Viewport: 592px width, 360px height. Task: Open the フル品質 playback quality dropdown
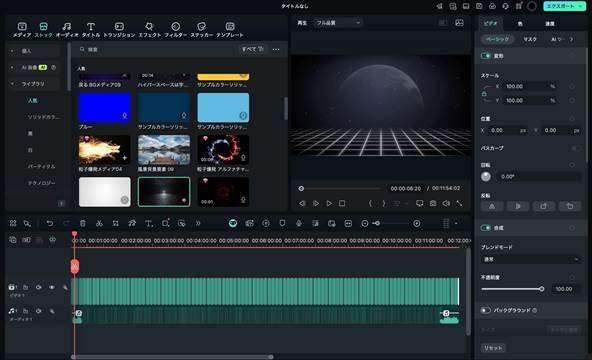coord(338,23)
